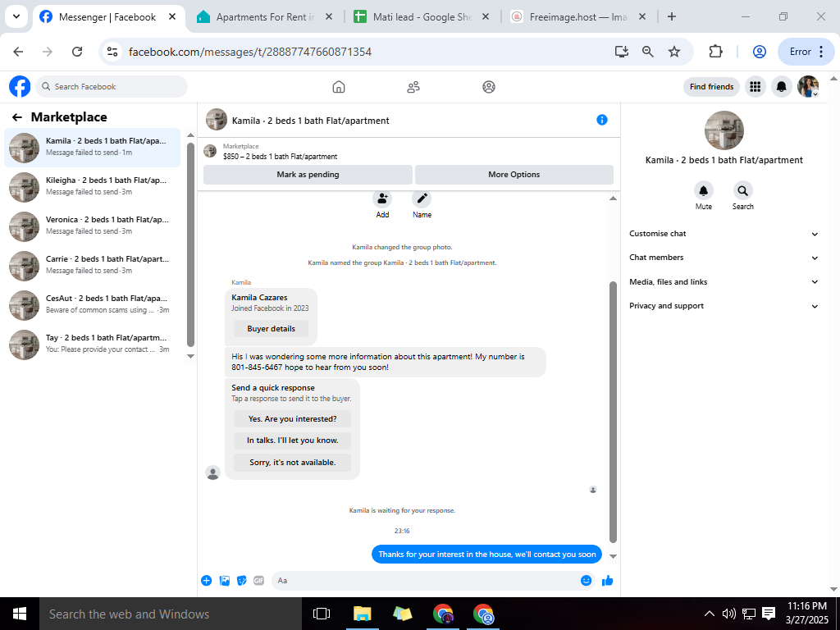Attach a file with photo icon

coord(225,581)
